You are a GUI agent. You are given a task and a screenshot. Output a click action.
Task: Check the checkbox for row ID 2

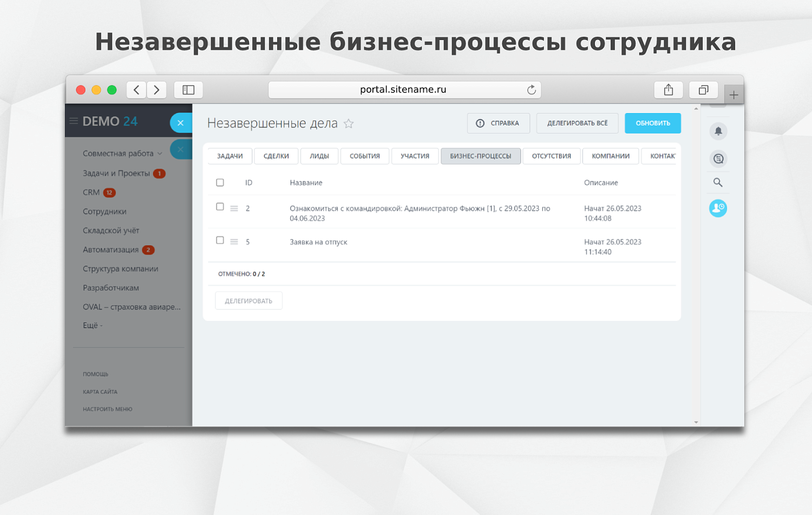coord(220,206)
